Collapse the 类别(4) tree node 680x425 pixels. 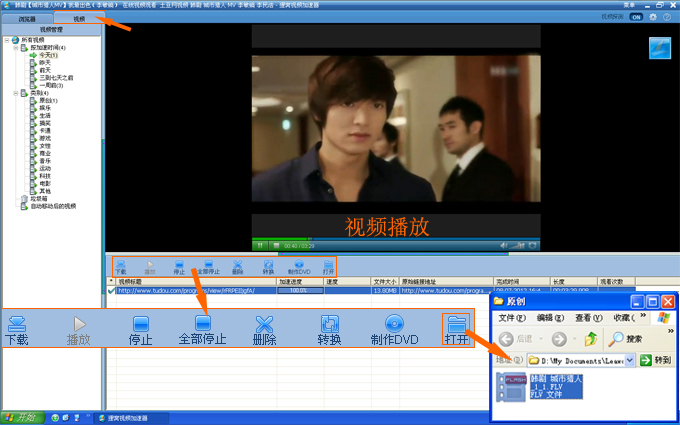coord(16,93)
